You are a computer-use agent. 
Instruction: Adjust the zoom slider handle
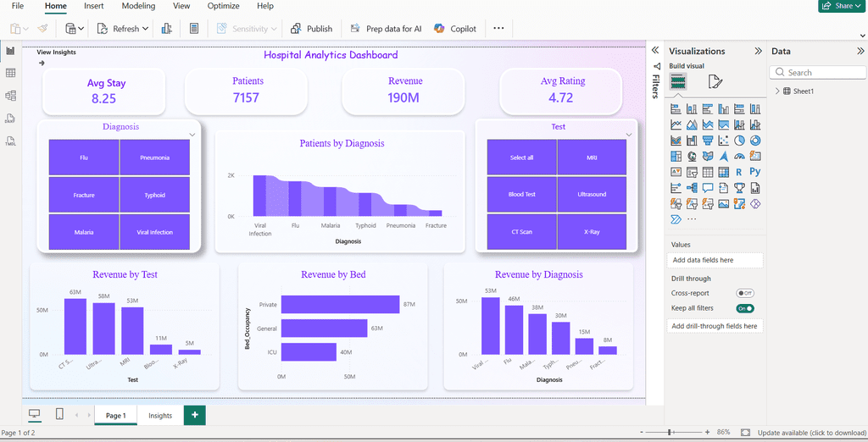[x=670, y=432]
